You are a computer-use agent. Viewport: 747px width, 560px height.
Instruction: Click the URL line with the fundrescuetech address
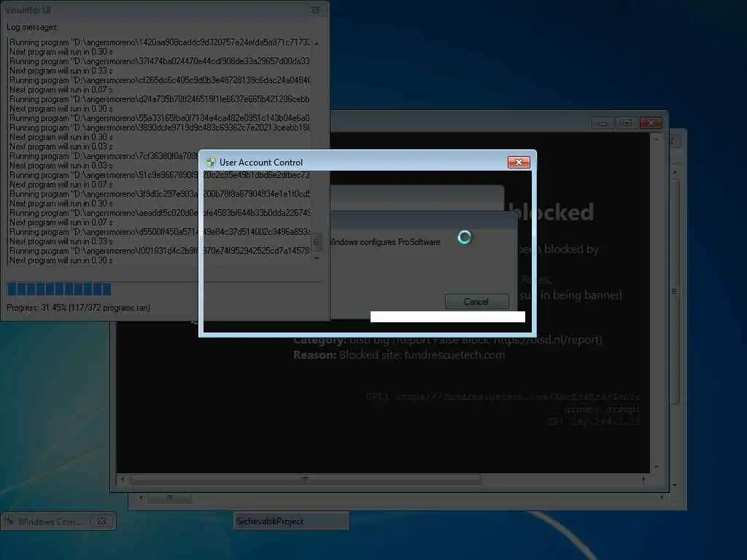point(503,396)
